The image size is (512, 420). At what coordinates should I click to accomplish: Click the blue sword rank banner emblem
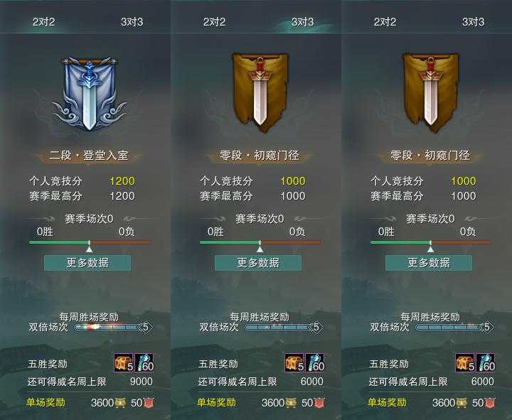pos(89,94)
